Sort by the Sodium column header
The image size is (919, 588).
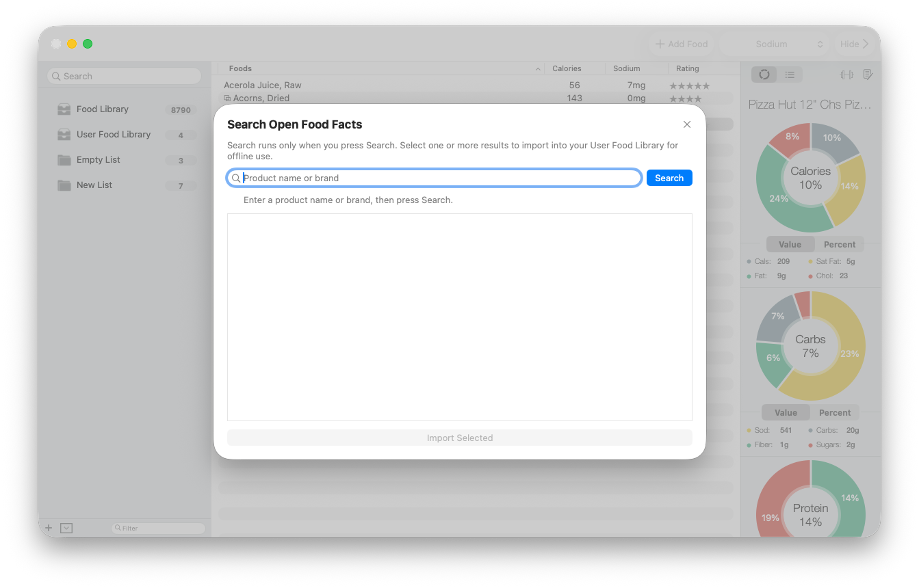click(636, 68)
